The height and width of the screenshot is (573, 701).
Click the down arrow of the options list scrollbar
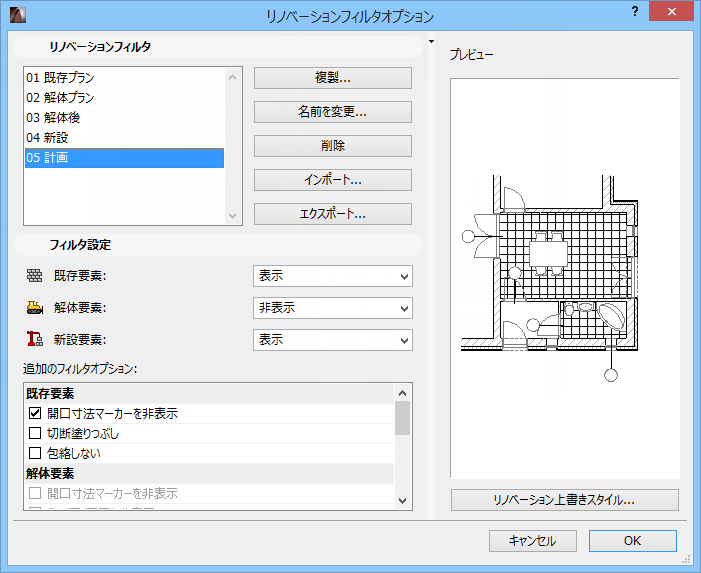point(402,501)
